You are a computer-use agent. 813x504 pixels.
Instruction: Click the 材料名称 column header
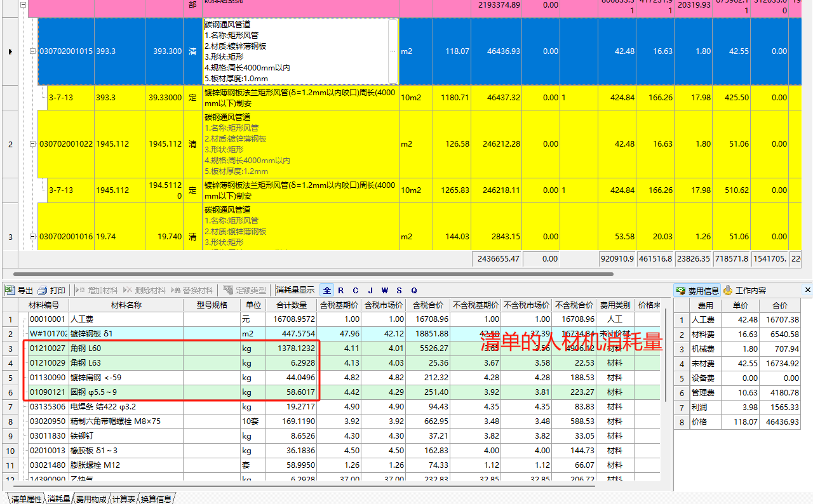(x=126, y=305)
